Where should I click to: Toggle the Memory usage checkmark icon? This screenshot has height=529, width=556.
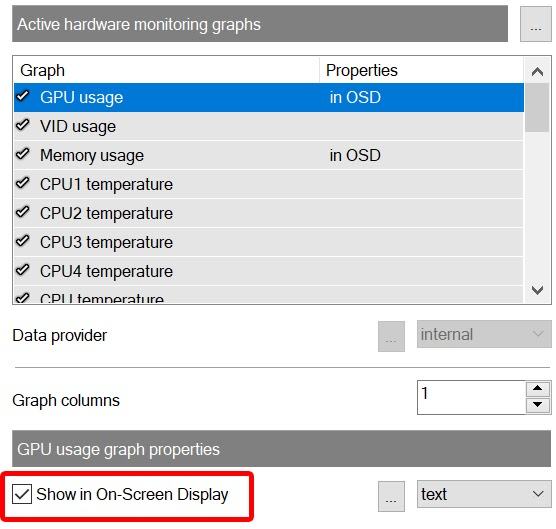23,154
